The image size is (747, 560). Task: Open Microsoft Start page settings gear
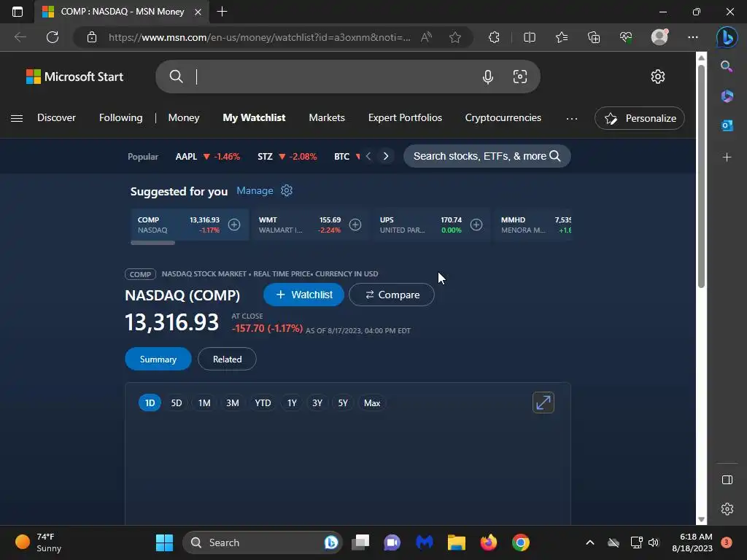(x=658, y=77)
